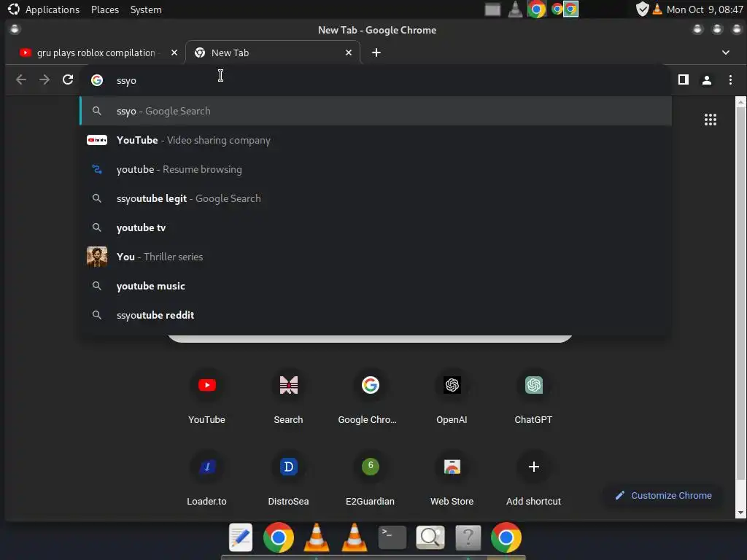
Task: Click the scrollbar's down arrow
Action: 740,513
